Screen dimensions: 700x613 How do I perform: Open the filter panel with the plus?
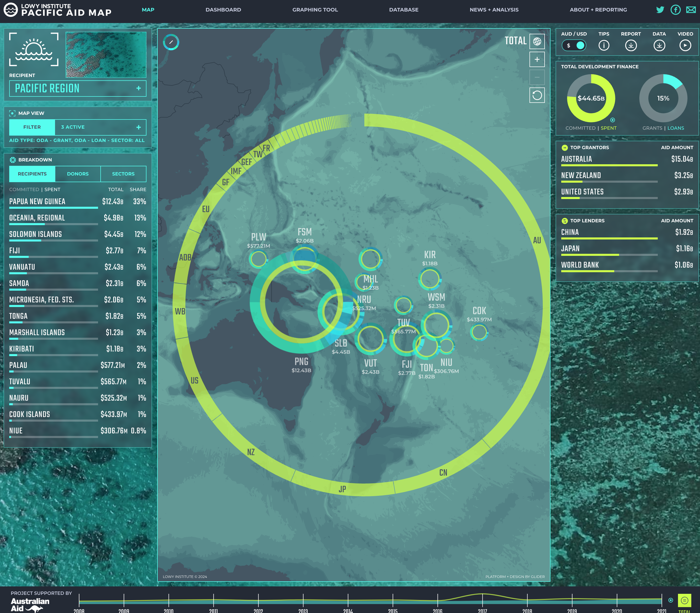click(139, 127)
